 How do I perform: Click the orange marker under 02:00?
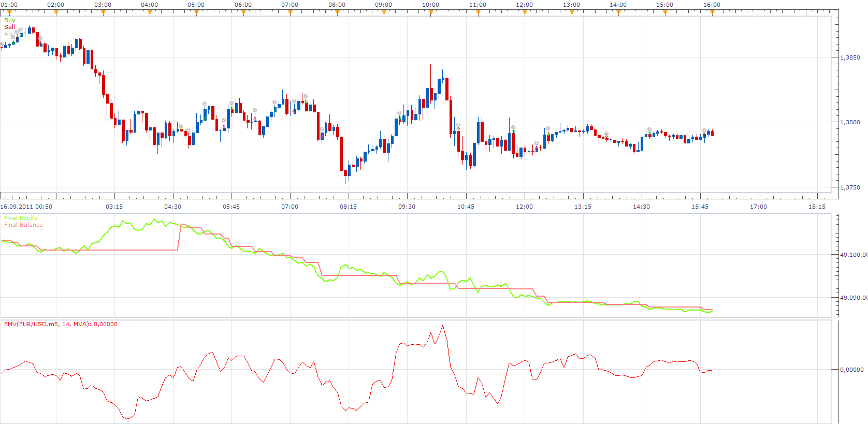click(x=56, y=13)
